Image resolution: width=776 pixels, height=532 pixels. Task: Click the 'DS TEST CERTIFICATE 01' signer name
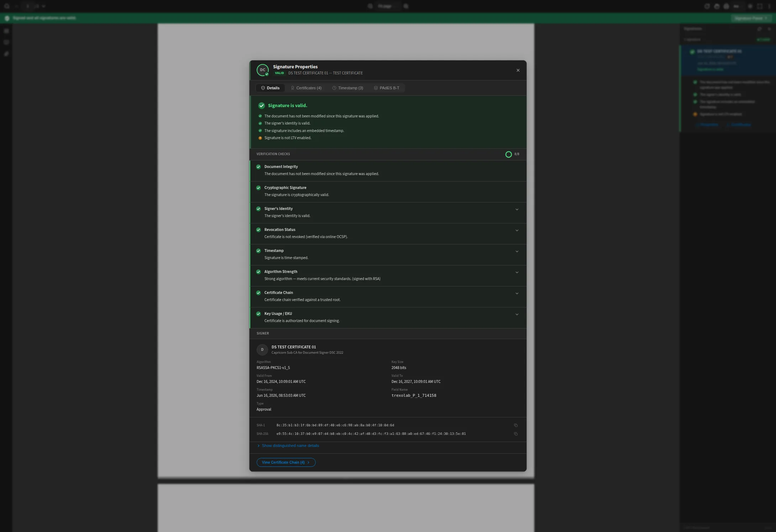point(294,347)
